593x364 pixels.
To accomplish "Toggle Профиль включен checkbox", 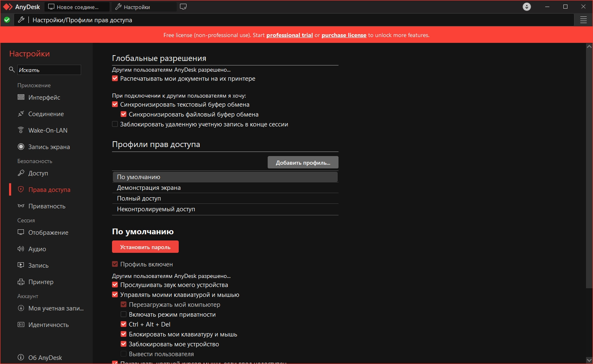I will click(x=115, y=264).
